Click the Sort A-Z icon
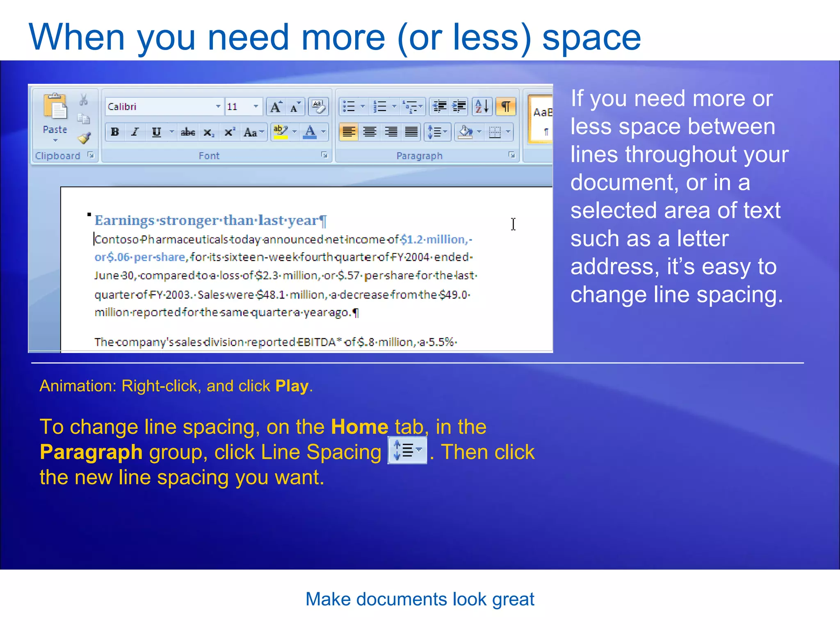This screenshot has width=840, height=630. click(482, 107)
